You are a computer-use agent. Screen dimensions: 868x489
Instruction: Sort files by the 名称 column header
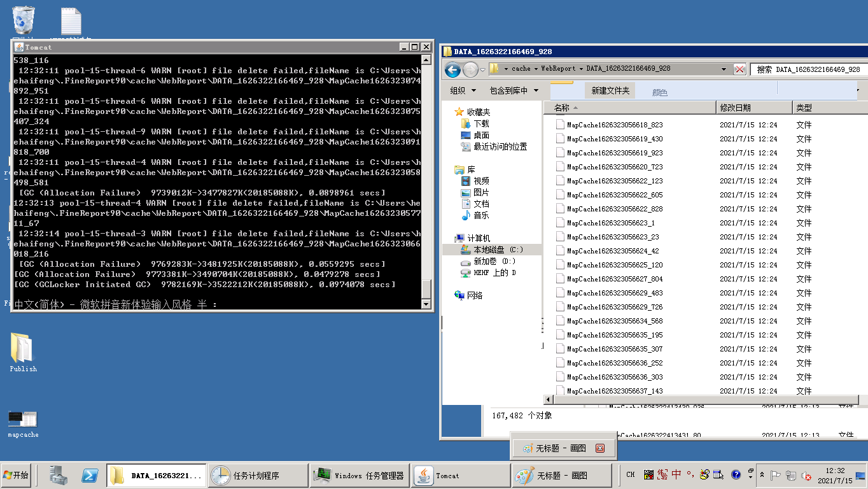click(630, 108)
